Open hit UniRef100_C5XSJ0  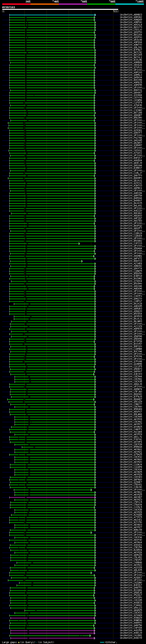click(131, 30)
